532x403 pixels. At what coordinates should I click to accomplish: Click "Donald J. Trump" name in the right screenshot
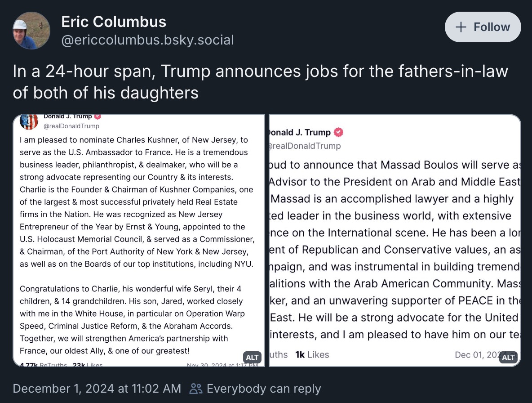tap(299, 132)
